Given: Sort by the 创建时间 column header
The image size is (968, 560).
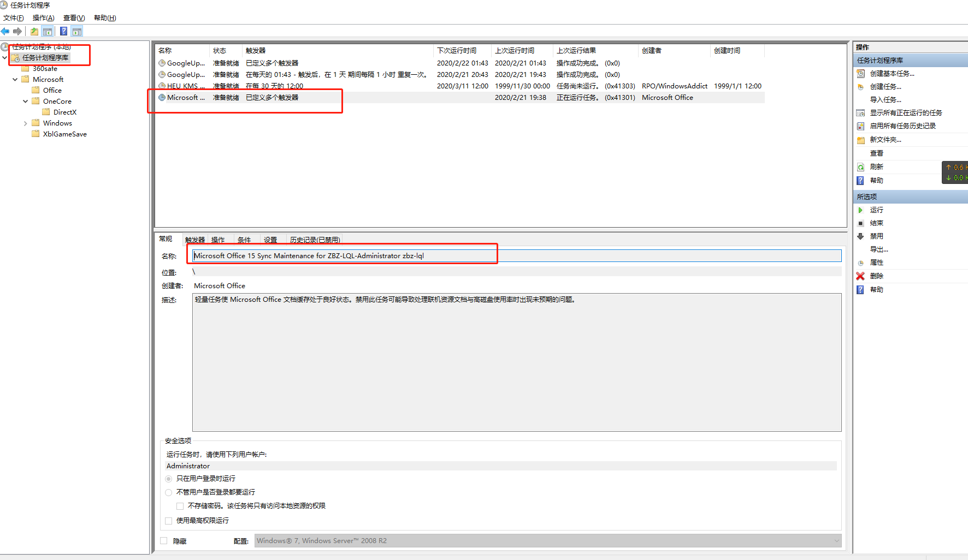Looking at the screenshot, I should [737, 51].
